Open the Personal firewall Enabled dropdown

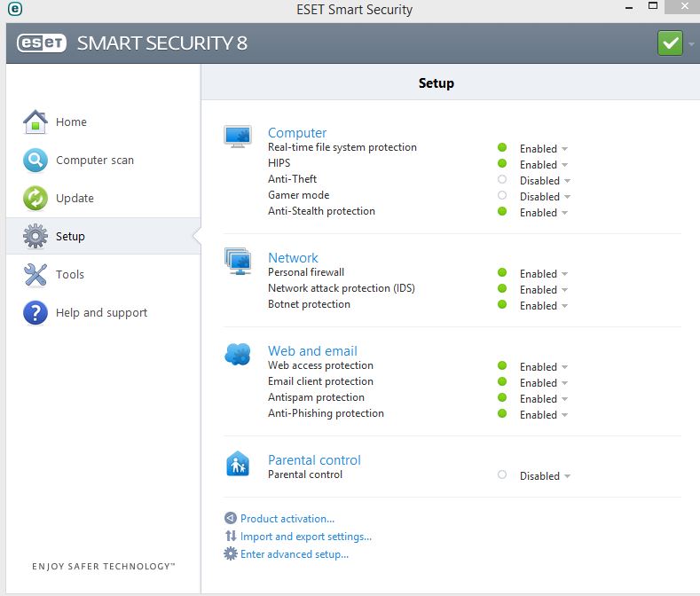565,274
